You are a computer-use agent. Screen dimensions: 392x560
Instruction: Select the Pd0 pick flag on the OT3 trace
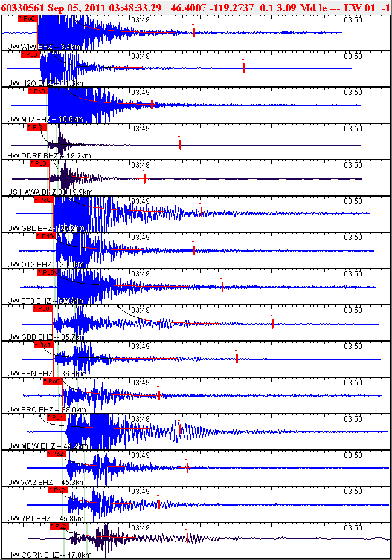coord(45,236)
